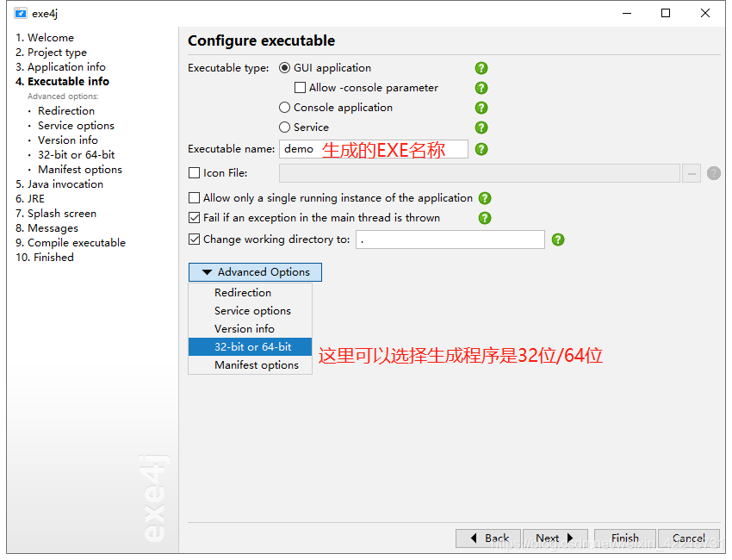The width and height of the screenshot is (732, 560).
Task: Select GUI application radio button
Action: [x=284, y=68]
